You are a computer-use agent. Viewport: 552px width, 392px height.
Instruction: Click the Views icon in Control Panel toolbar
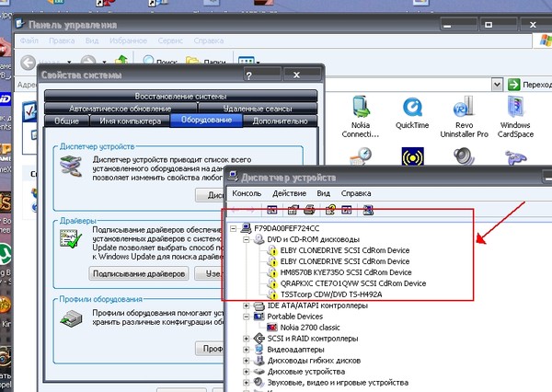click(x=246, y=61)
